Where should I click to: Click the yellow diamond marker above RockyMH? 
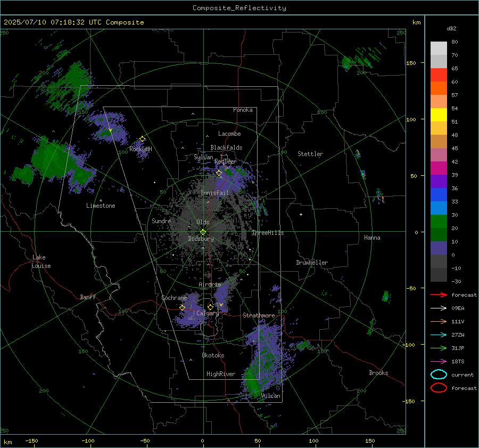point(142,139)
